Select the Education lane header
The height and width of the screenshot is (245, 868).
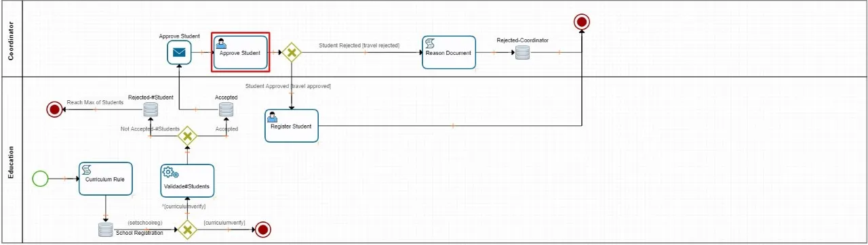pyautogui.click(x=11, y=160)
